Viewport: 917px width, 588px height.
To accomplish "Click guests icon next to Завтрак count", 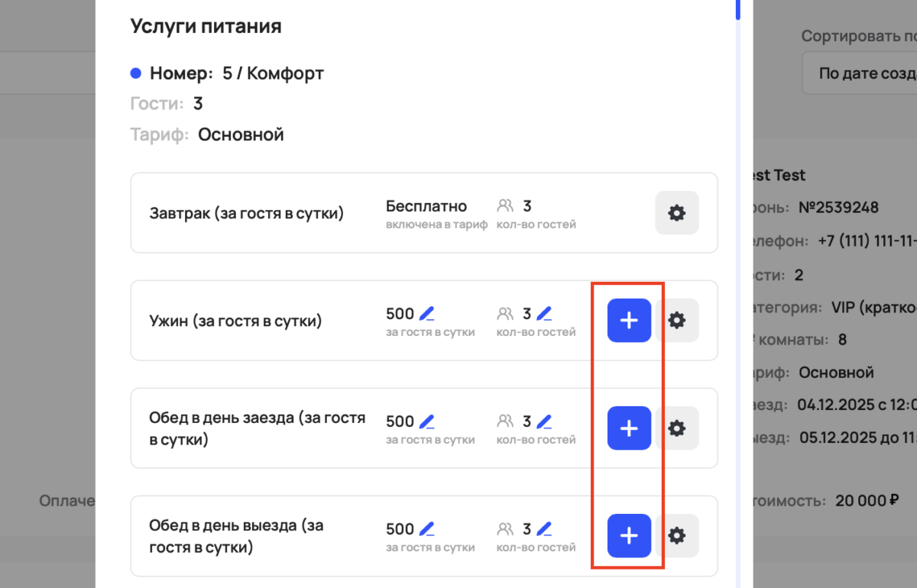I will click(505, 205).
